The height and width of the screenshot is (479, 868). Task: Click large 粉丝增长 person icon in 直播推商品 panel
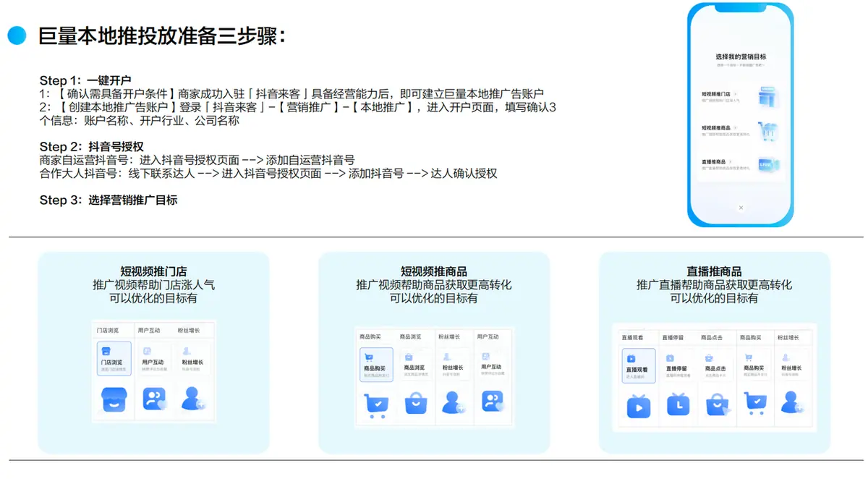pyautogui.click(x=793, y=402)
